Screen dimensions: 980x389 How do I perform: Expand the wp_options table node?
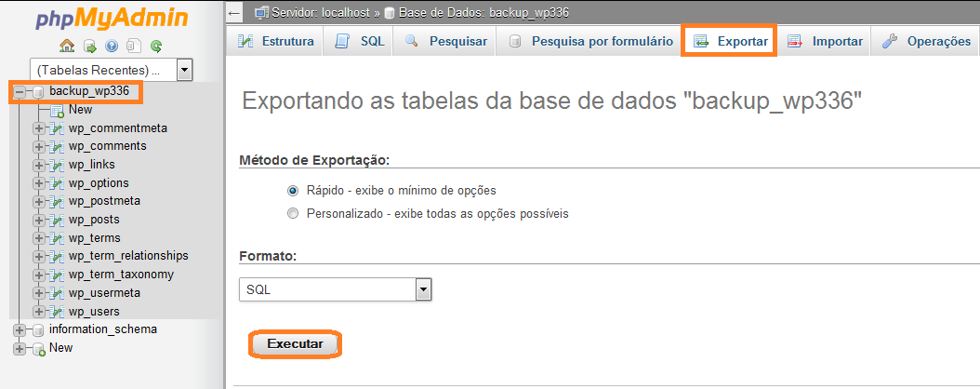[39, 183]
